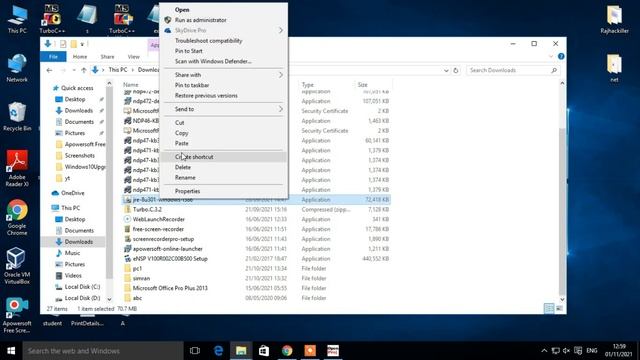The width and height of the screenshot is (640, 360).
Task: Launch Google Chrome desktop shortcut
Action: coord(17,217)
